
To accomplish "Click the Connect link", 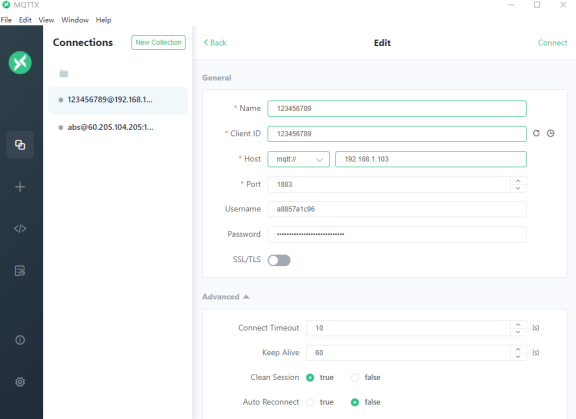I will 552,43.
